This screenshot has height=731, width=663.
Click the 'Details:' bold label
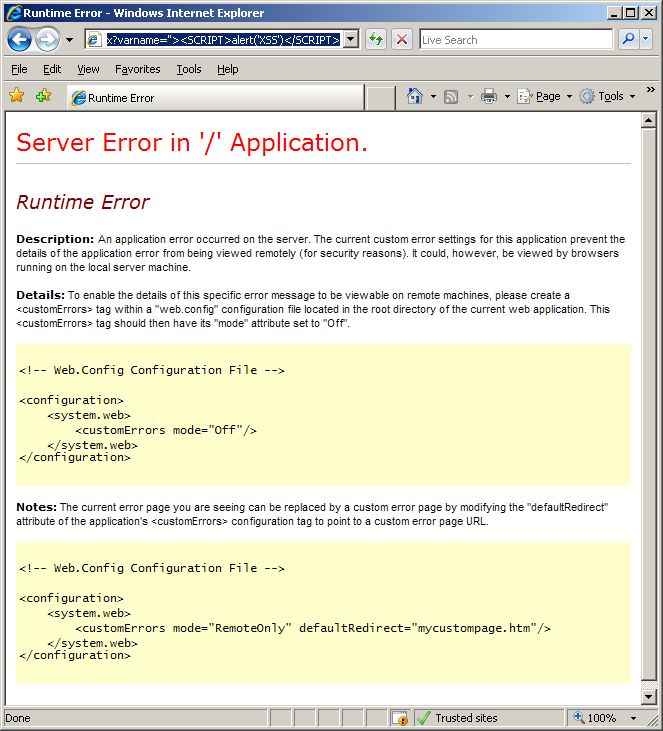41,295
